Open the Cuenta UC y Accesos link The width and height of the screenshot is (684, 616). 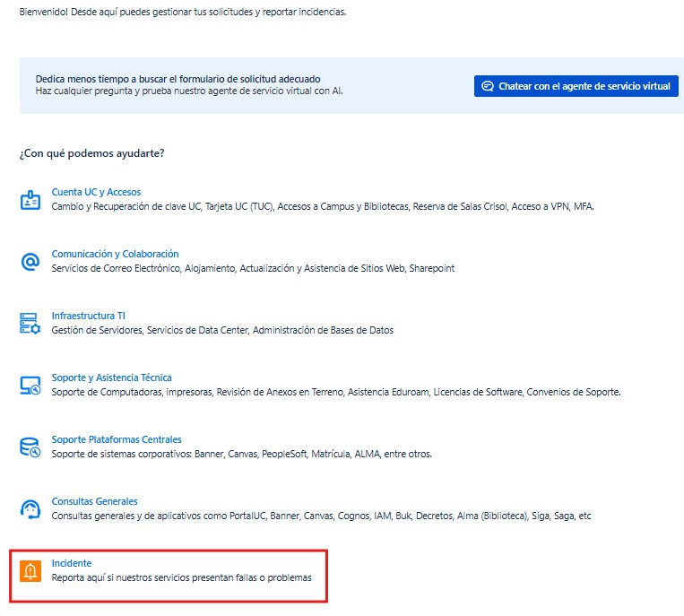click(96, 192)
